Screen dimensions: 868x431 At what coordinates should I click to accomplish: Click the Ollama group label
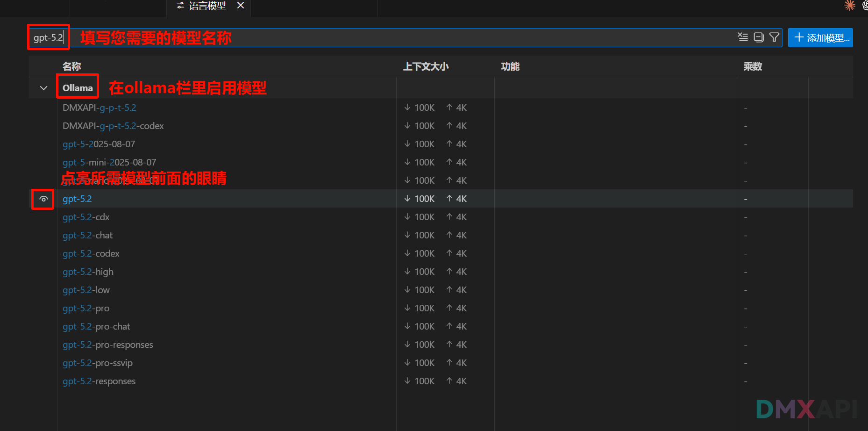pyautogui.click(x=78, y=88)
